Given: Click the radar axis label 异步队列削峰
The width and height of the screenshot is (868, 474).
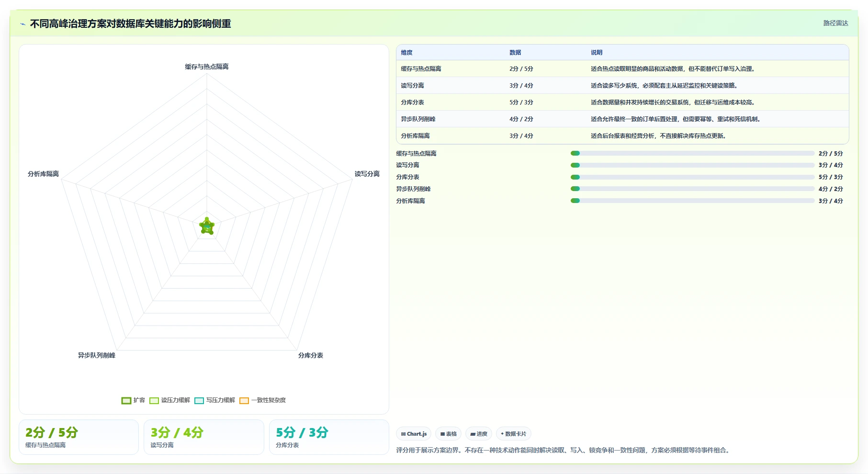Looking at the screenshot, I should pyautogui.click(x=97, y=355).
